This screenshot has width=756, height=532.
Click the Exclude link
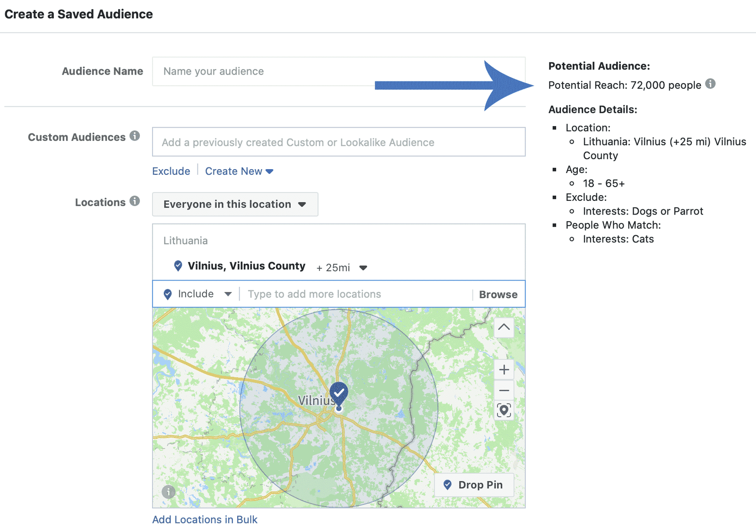pos(171,171)
